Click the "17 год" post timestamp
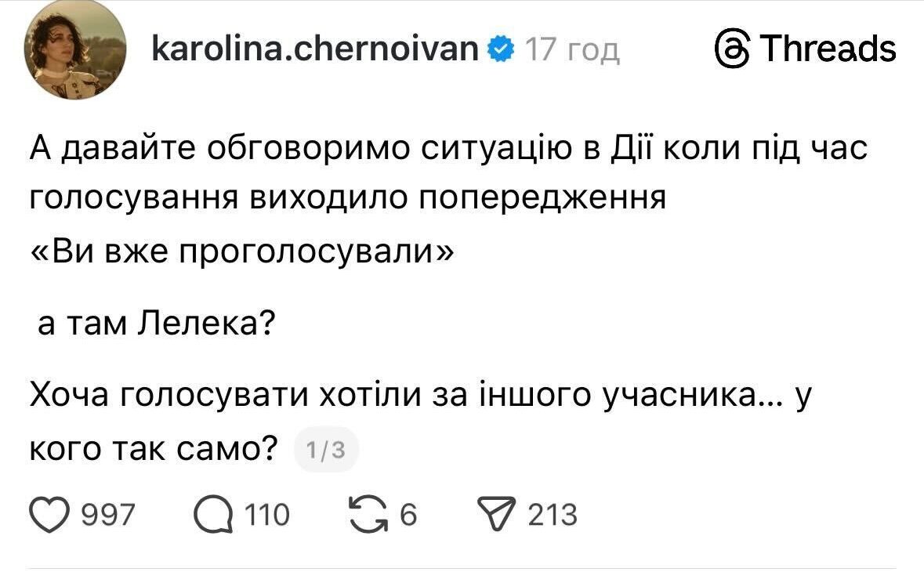The width and height of the screenshot is (924, 572). pyautogui.click(x=572, y=51)
